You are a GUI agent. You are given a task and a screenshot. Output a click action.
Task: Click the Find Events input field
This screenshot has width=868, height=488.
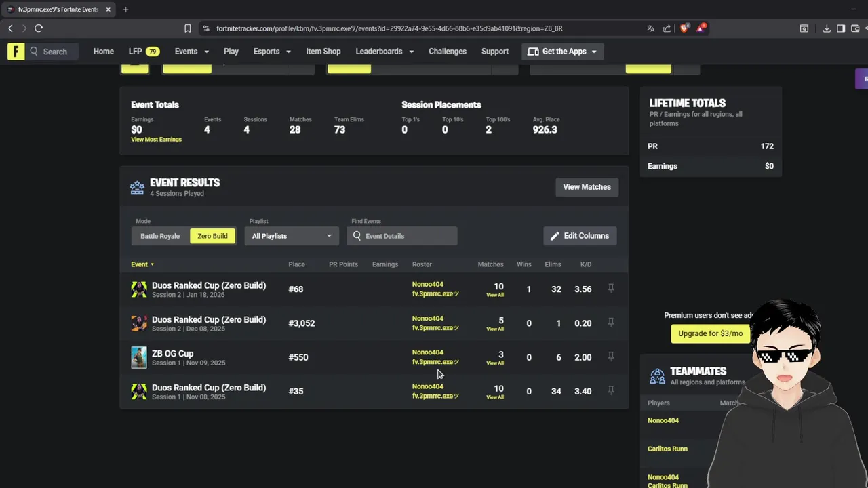click(x=402, y=236)
